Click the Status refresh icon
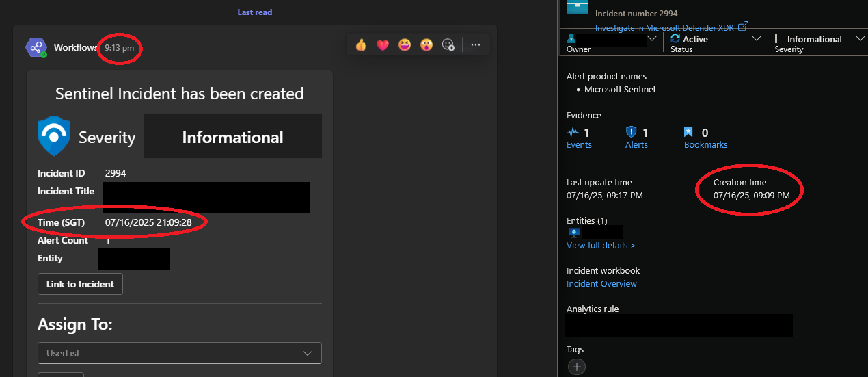This screenshot has width=868, height=377. 675,39
